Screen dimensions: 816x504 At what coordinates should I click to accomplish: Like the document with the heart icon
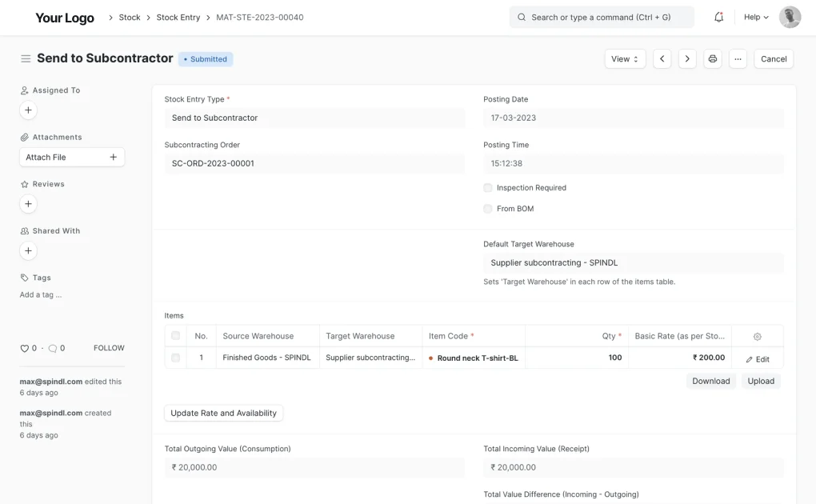[x=26, y=347]
